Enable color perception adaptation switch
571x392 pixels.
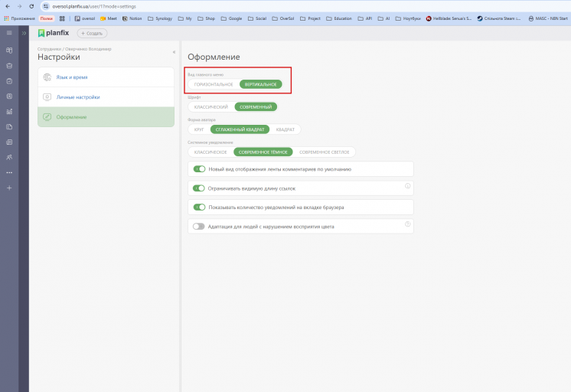[x=199, y=227]
